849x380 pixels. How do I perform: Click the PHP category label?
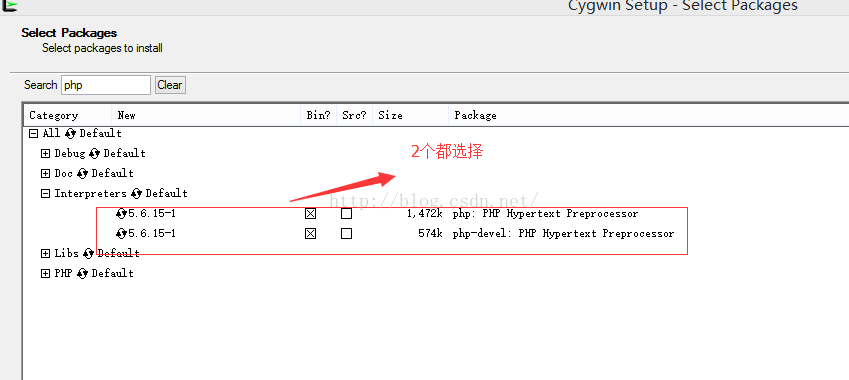63,273
